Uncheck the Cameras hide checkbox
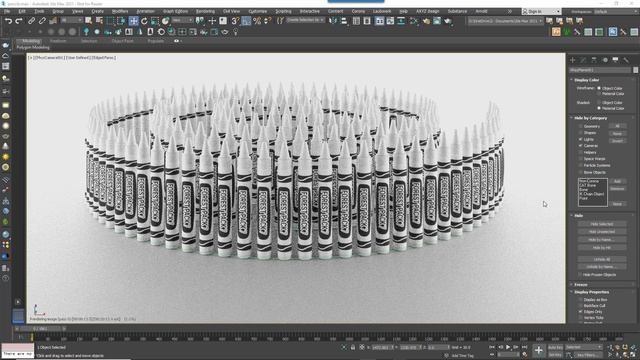The height and width of the screenshot is (360, 640). coord(580,146)
